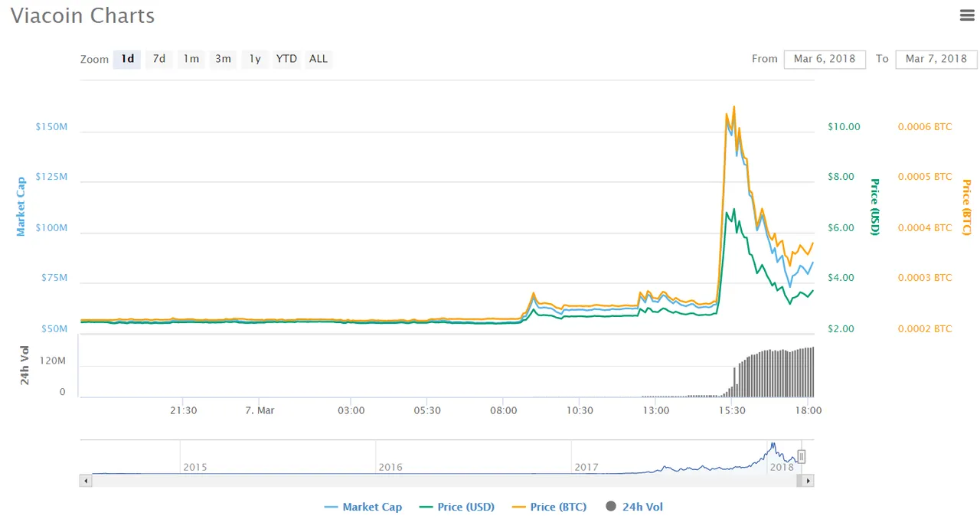Click the Market Cap vertical axis title
980x519 pixels.
(21, 206)
